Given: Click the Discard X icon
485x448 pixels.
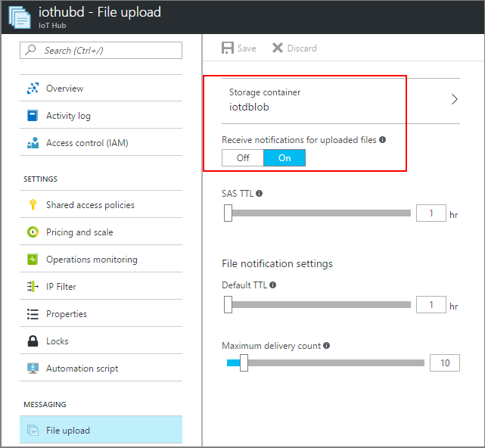Looking at the screenshot, I should pyautogui.click(x=278, y=48).
